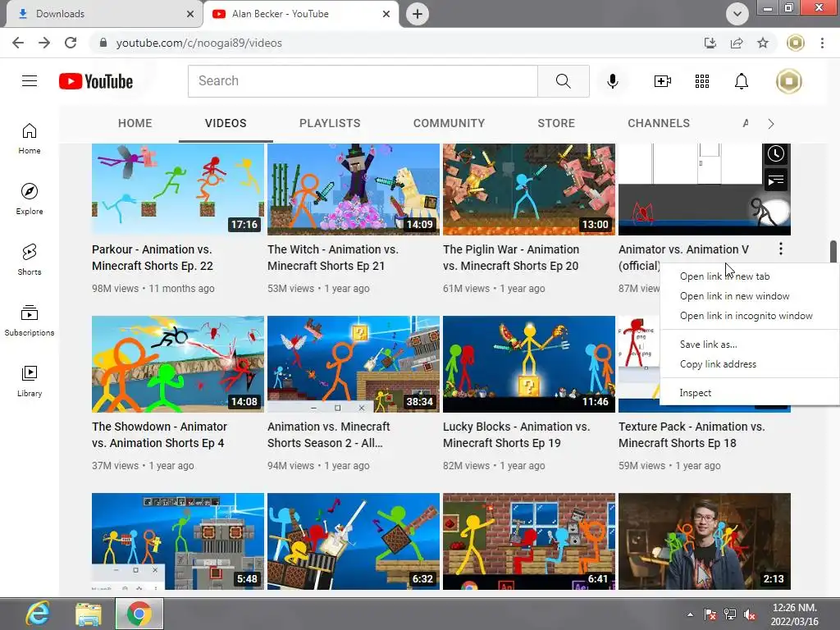This screenshot has width=840, height=630.
Task: Switch to the COMMUNITY tab
Action: coord(449,123)
